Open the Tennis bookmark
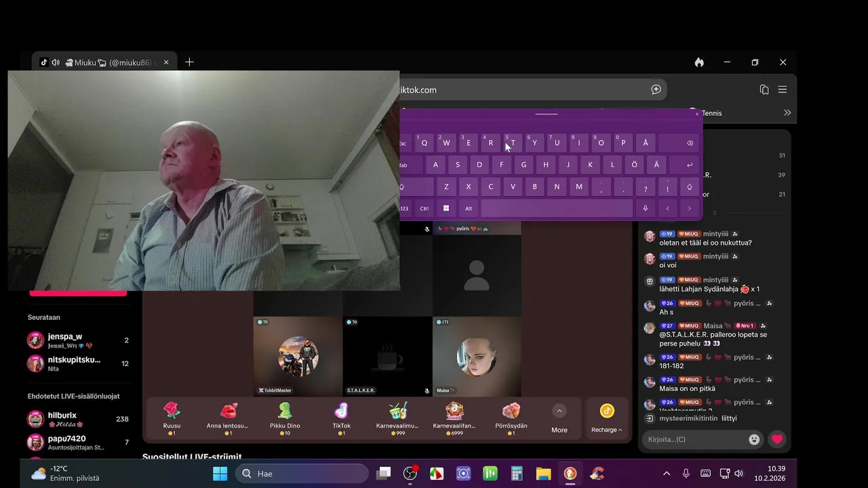 coord(705,113)
